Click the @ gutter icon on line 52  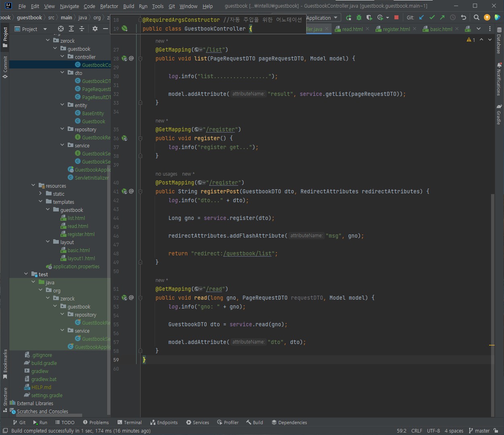(x=131, y=298)
